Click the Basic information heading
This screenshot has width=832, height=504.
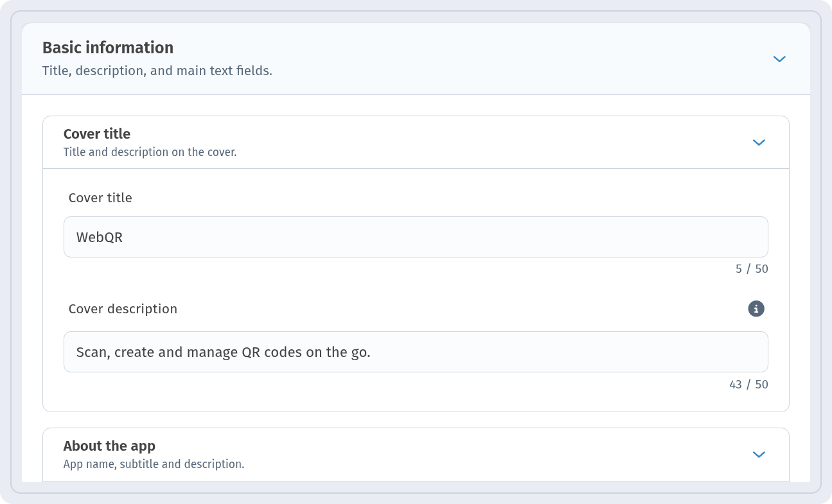tap(108, 48)
